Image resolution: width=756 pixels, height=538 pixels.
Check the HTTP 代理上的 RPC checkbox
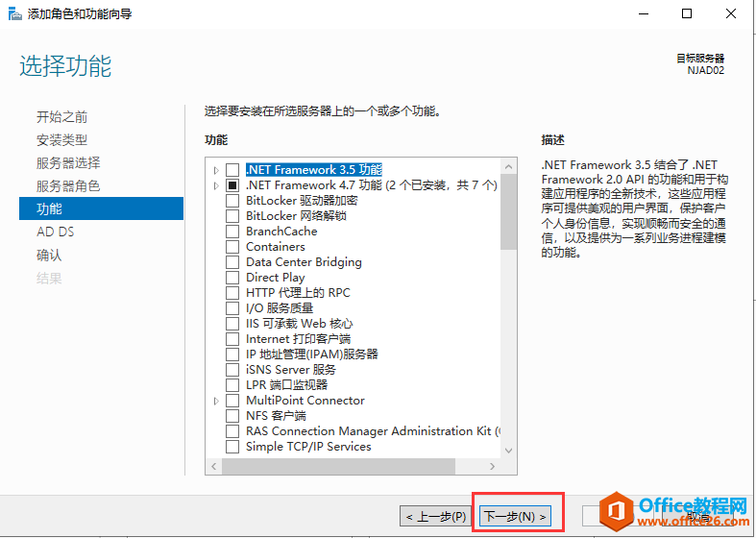coord(232,293)
